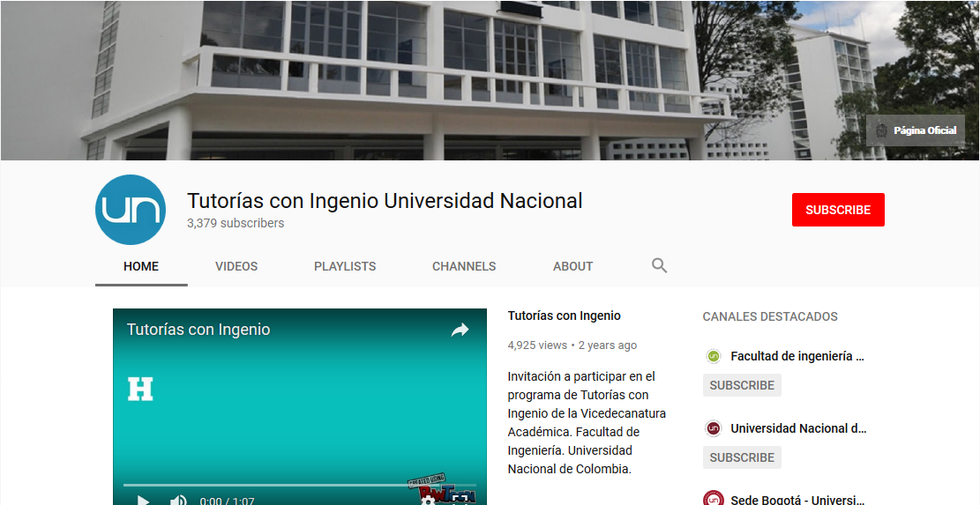Click the video progress bar
This screenshot has height=505, width=980.
[299, 485]
